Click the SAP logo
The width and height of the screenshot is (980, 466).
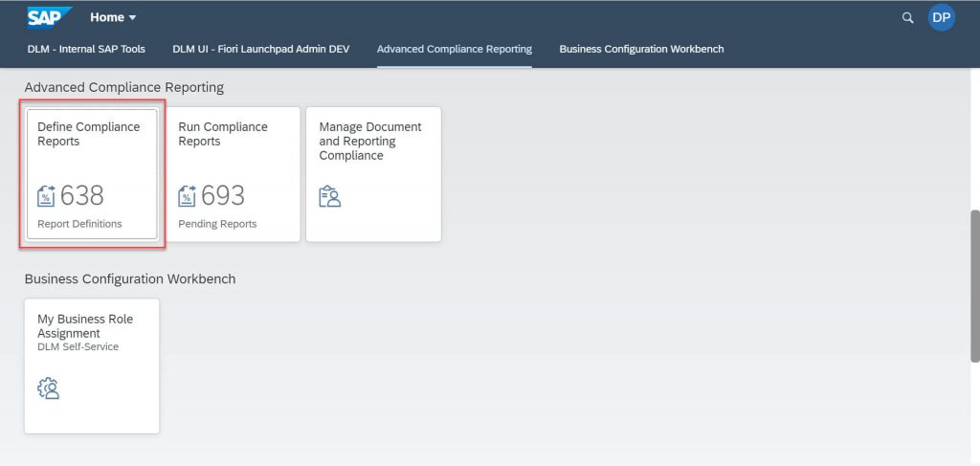[x=50, y=17]
